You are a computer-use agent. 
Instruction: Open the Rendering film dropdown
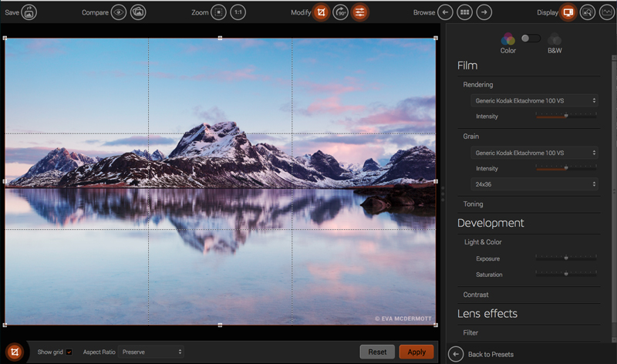534,100
